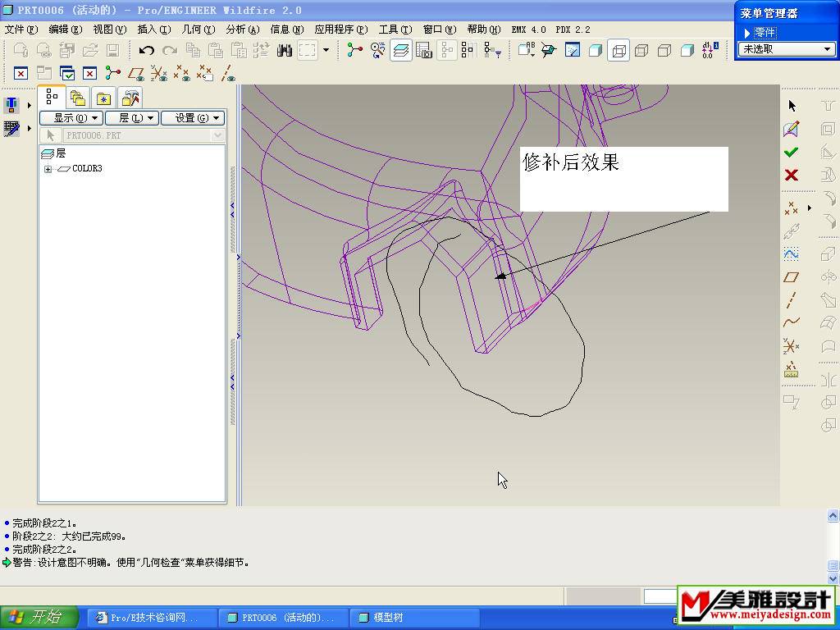Open the Layers stack icon in toolbar
840x630 pixels.
pyautogui.click(x=400, y=51)
